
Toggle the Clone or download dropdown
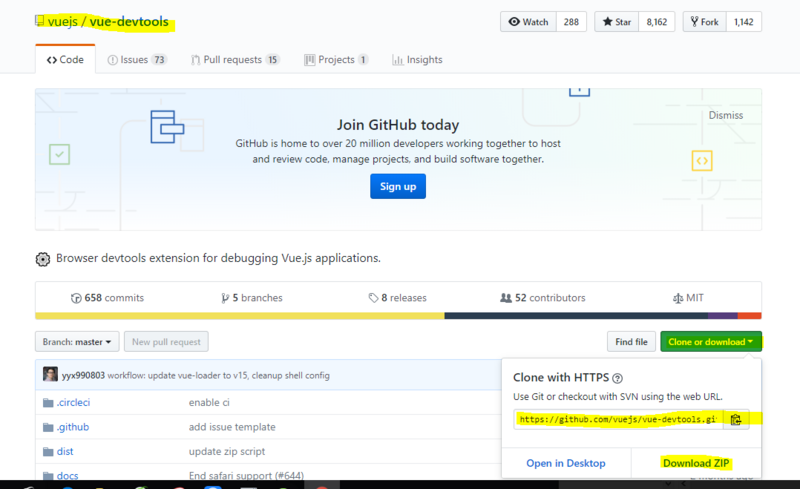(x=711, y=341)
